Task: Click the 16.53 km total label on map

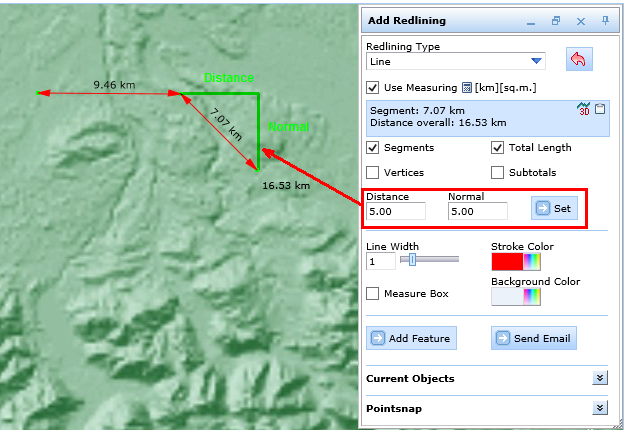Action: [286, 185]
